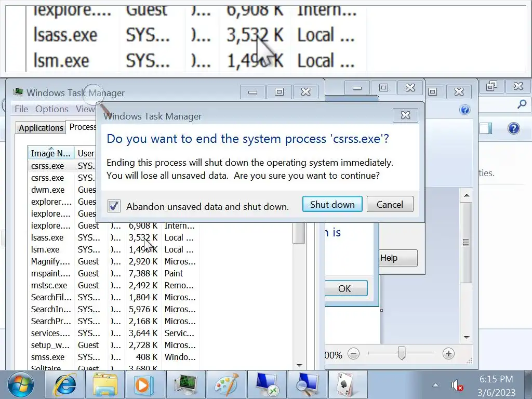532x399 pixels.
Task: Open Windows Explorer from taskbar
Action: pos(105,385)
